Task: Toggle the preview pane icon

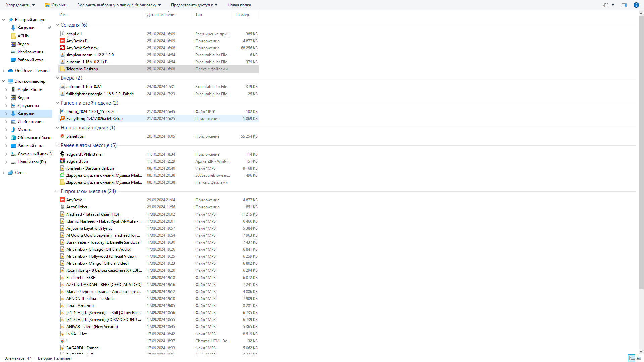Action: tap(624, 5)
